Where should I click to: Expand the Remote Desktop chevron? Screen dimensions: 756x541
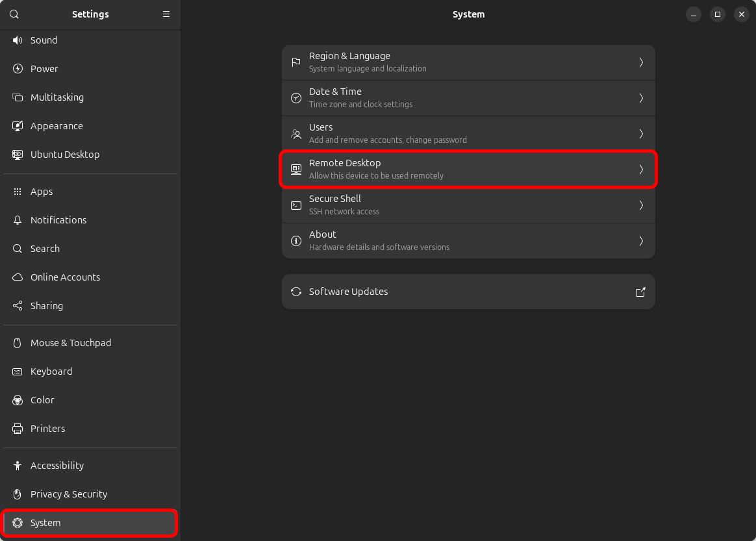(641, 170)
